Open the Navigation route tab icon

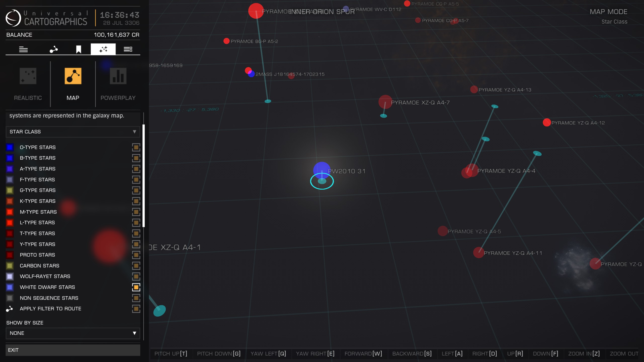pyautogui.click(x=54, y=49)
